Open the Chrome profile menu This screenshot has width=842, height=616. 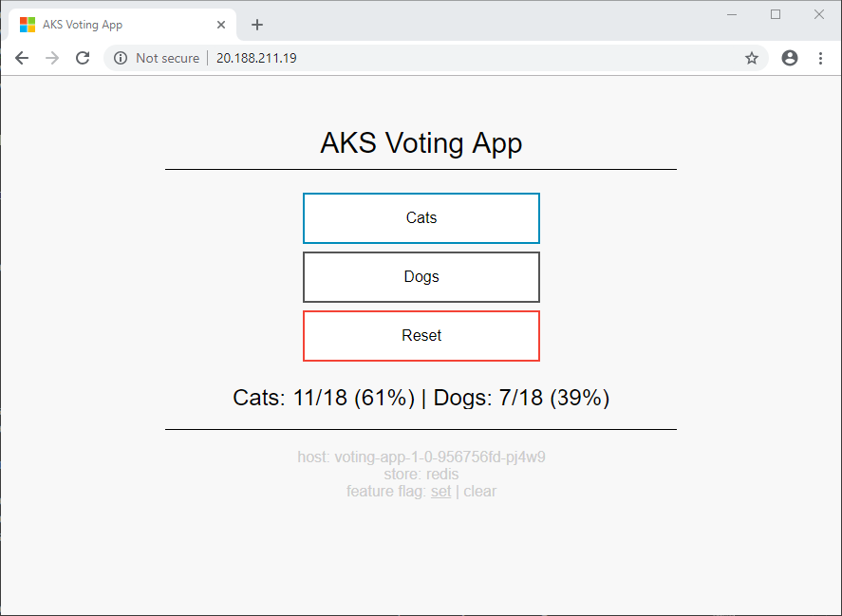click(790, 58)
